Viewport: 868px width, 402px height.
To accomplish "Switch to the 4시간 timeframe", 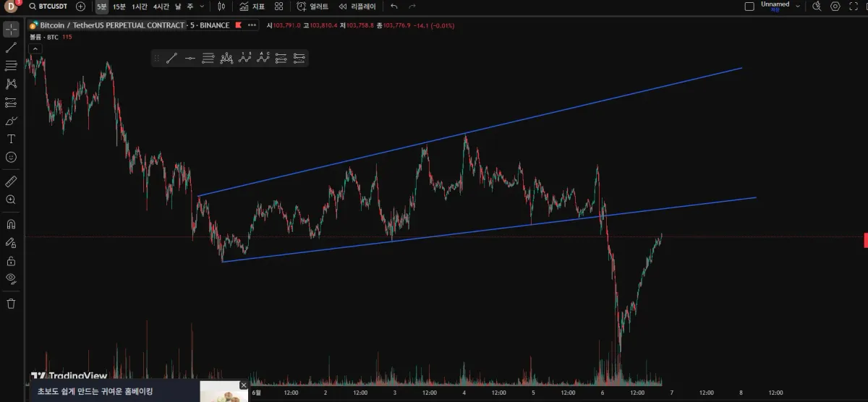I will click(161, 7).
